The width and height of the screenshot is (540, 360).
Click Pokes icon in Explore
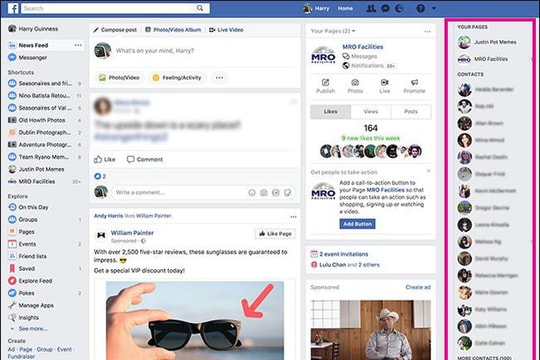point(12,293)
